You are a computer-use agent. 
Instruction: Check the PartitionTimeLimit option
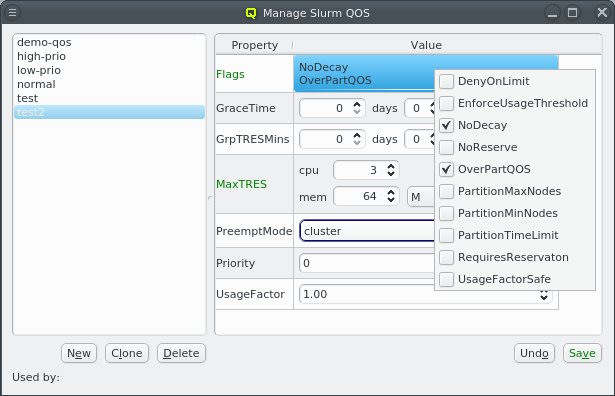coord(446,235)
